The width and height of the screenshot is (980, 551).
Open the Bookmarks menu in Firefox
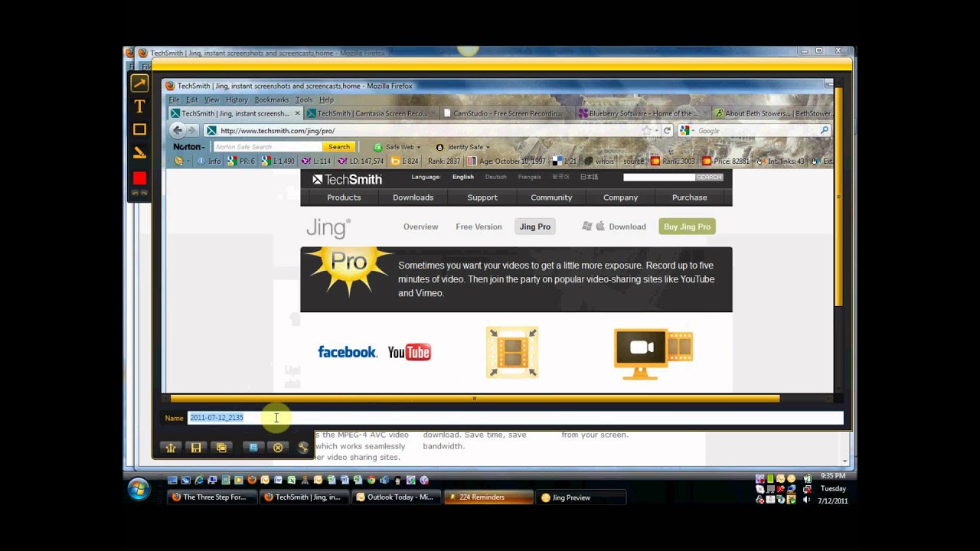272,99
